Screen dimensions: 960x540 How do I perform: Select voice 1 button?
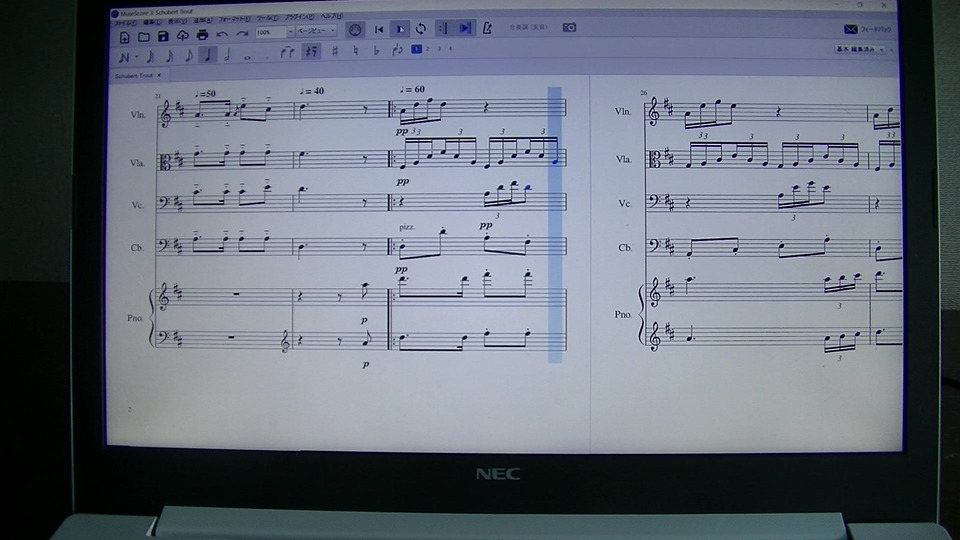[416, 49]
